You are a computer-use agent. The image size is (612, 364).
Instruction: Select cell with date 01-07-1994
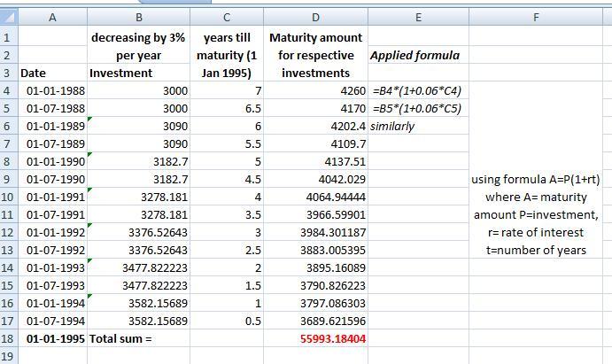pos(52,321)
